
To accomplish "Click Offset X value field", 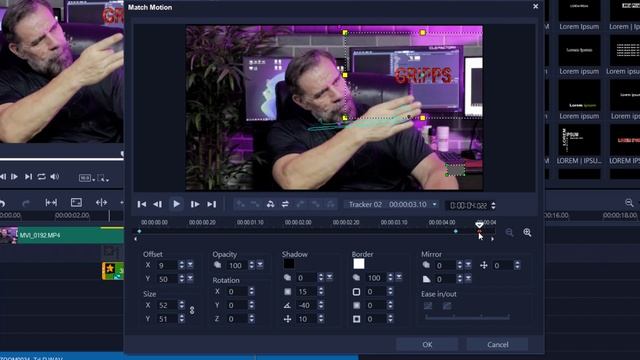I will pyautogui.click(x=167, y=266).
